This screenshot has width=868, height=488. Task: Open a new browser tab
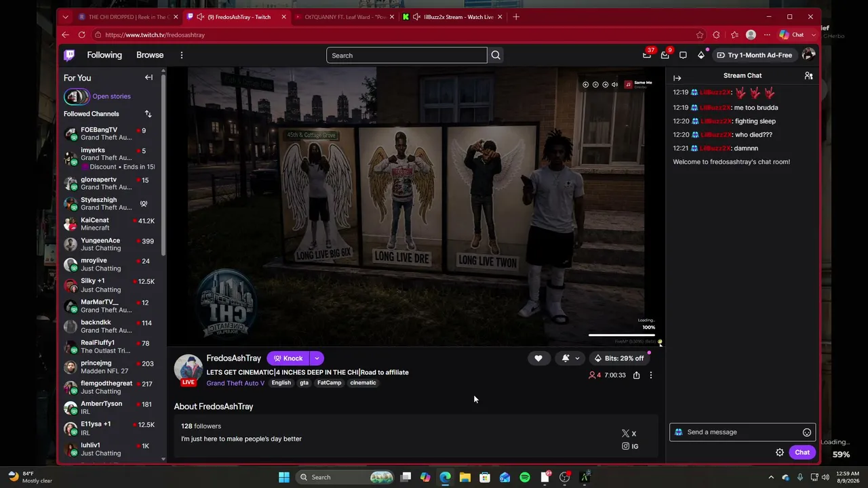(516, 17)
